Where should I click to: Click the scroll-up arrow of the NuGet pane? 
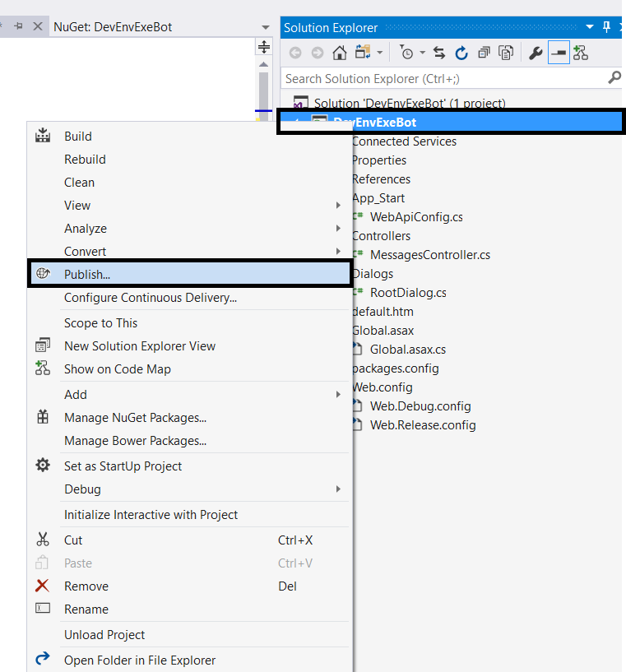[x=264, y=64]
